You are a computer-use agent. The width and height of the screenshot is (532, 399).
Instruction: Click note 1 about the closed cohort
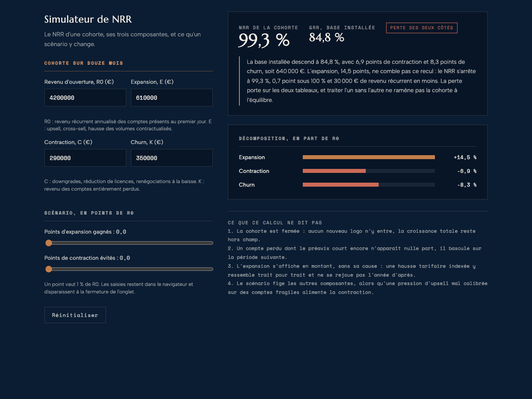click(352, 235)
